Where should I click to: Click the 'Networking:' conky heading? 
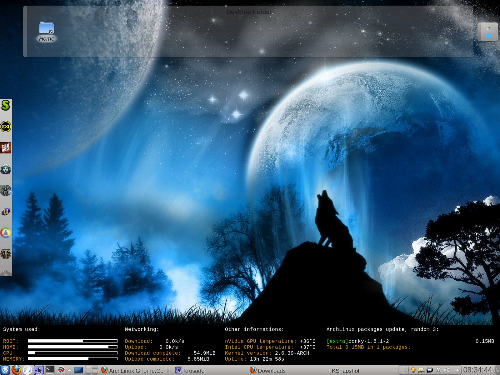coord(141,329)
